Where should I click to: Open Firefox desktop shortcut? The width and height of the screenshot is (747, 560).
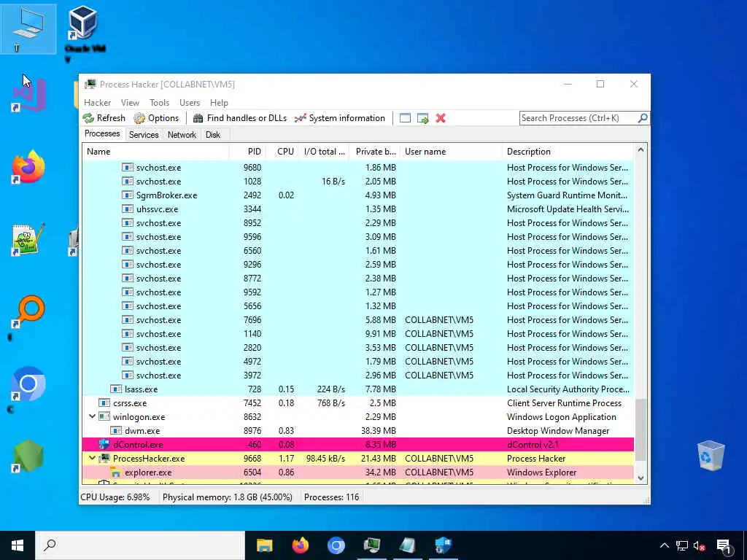28,167
